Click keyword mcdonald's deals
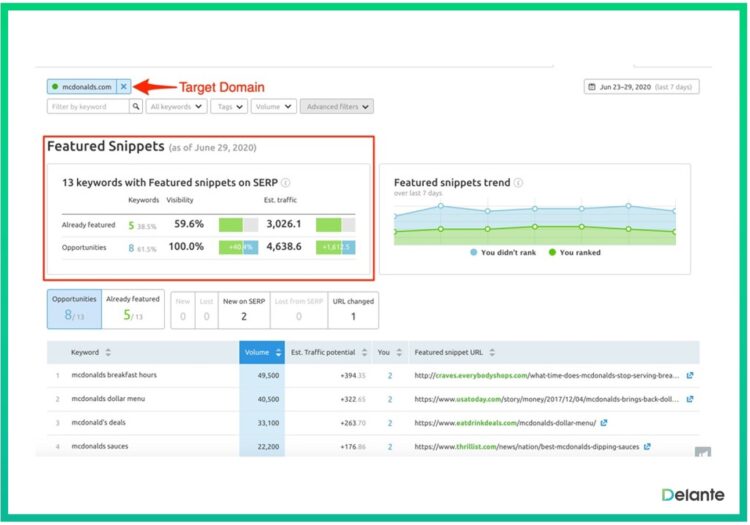 (x=99, y=423)
